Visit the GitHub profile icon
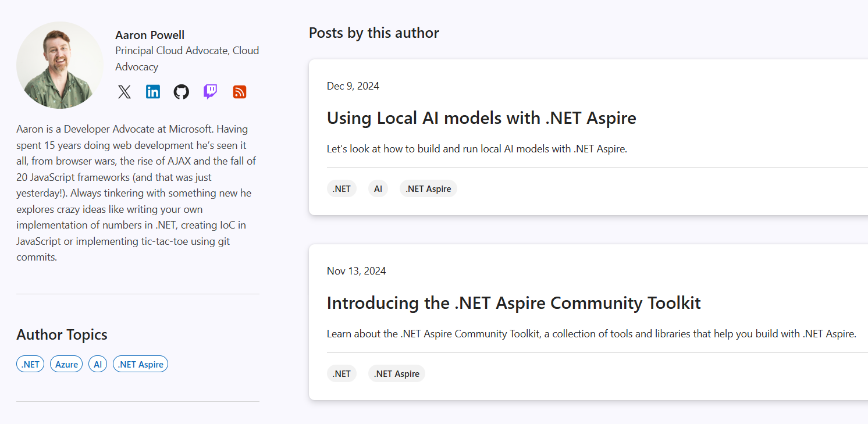Viewport: 868px width, 424px height. 182,92
